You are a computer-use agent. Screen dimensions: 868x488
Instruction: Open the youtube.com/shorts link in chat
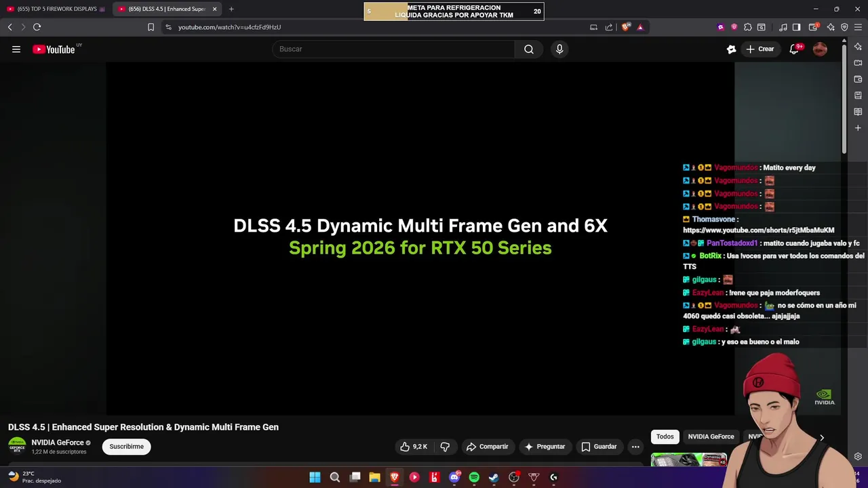[758, 230]
